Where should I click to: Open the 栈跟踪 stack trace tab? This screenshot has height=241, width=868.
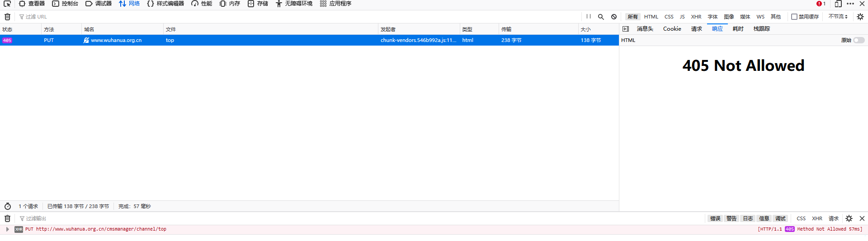pyautogui.click(x=762, y=29)
